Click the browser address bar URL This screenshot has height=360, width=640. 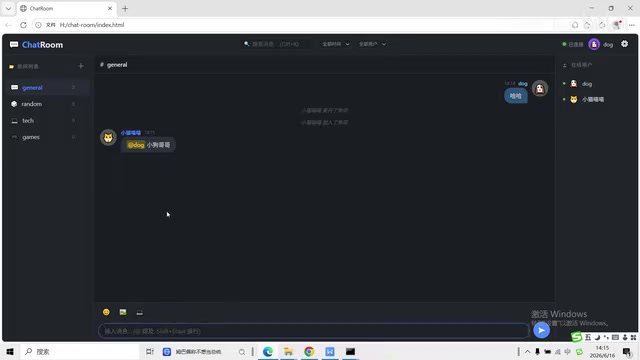pyautogui.click(x=92, y=25)
